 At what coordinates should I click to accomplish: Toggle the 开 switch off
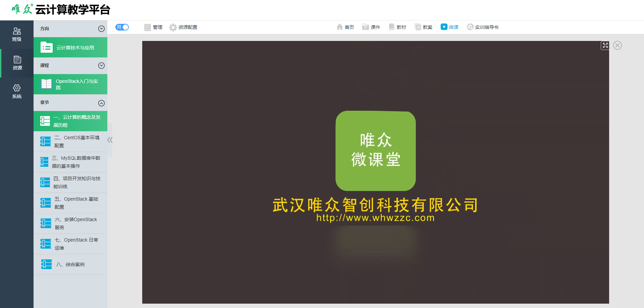click(122, 27)
